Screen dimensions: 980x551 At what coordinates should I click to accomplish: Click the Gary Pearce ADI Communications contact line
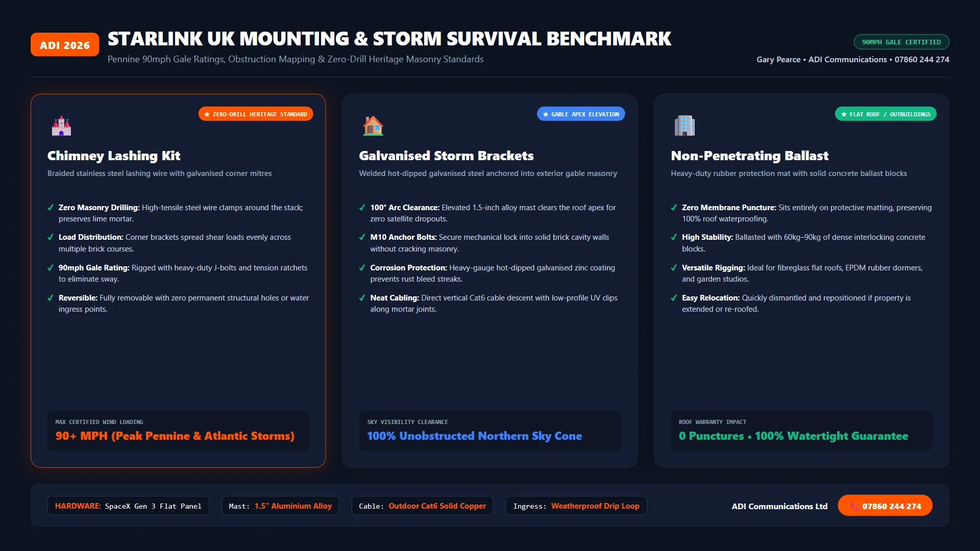[853, 60]
